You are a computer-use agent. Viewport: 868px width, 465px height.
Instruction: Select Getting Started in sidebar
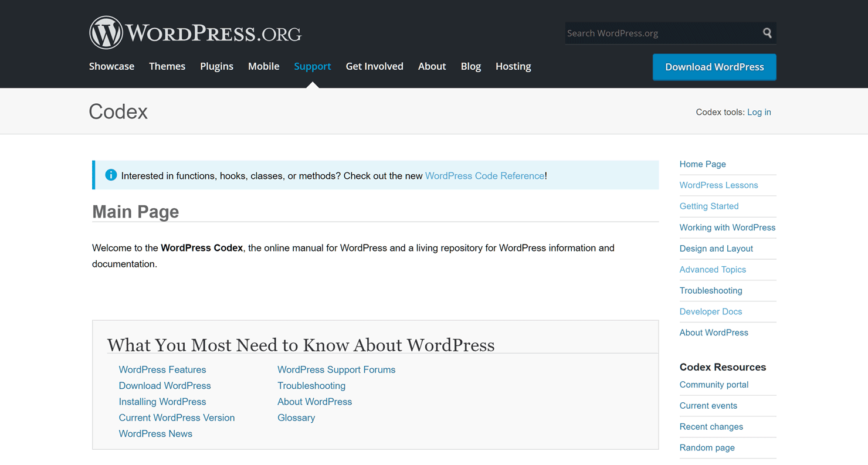click(709, 206)
